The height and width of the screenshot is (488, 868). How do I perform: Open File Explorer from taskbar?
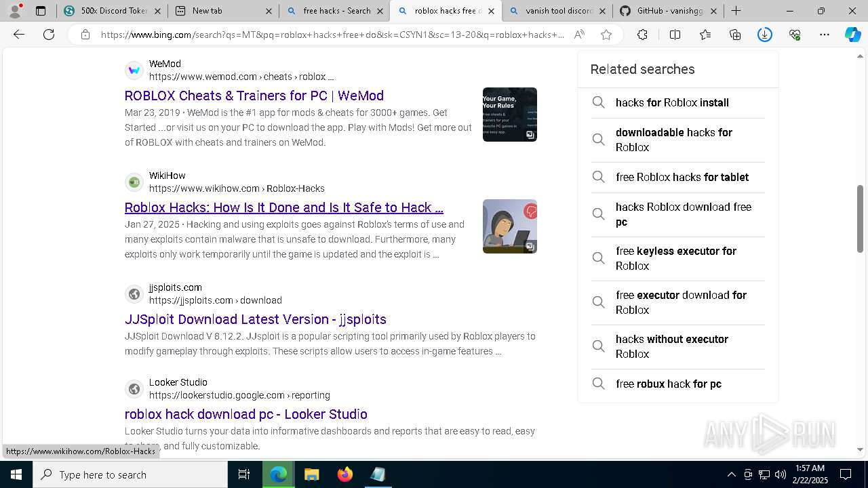(311, 474)
